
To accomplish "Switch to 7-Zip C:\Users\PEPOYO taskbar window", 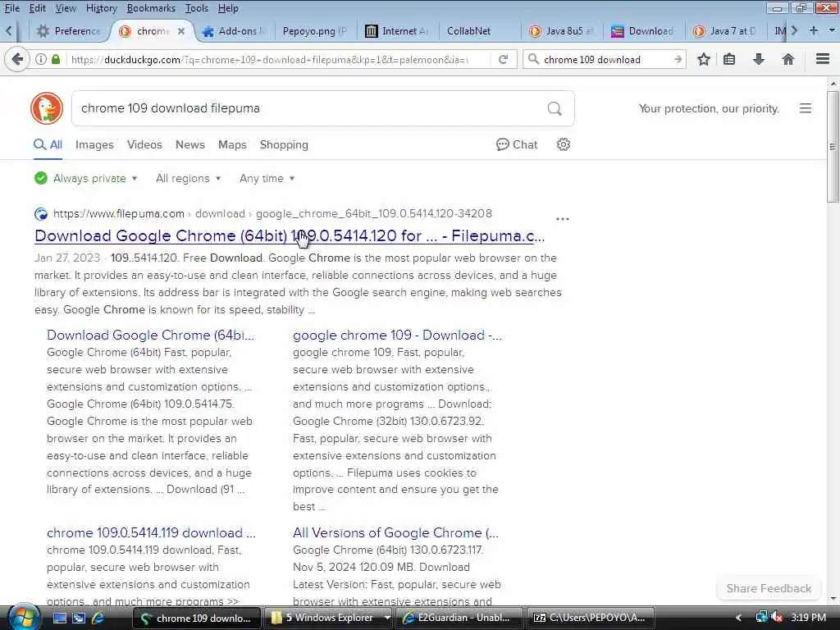I will (x=591, y=618).
